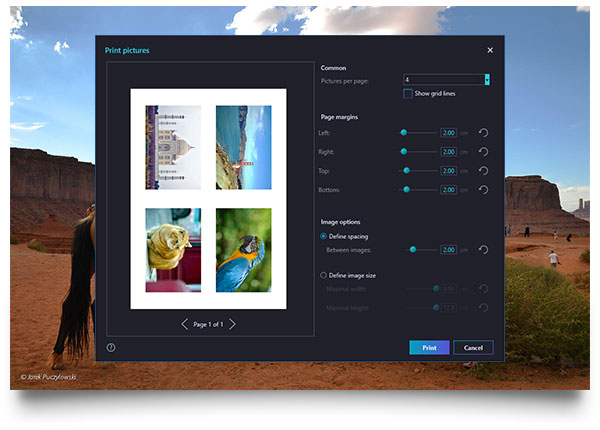Select the cat photo thumbnail

(173, 250)
